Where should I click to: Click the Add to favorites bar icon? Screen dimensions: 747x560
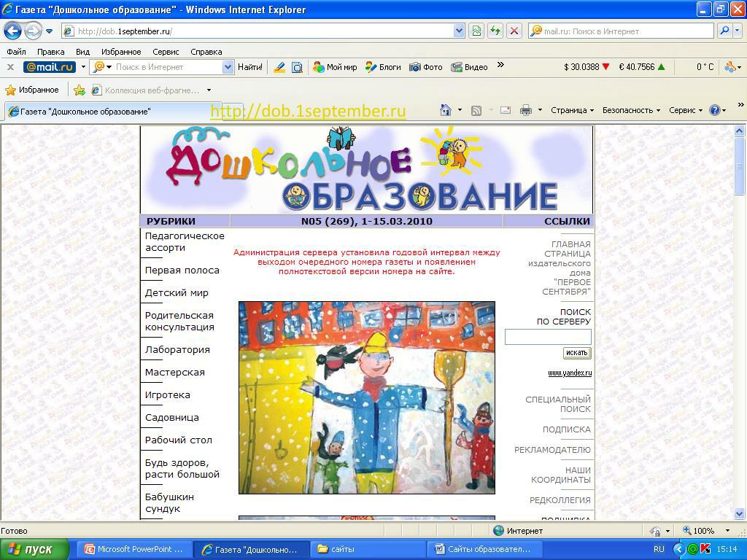point(80,90)
